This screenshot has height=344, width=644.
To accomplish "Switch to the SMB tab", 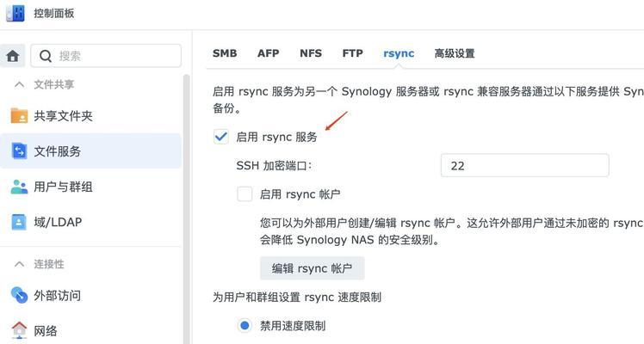I will 225,53.
